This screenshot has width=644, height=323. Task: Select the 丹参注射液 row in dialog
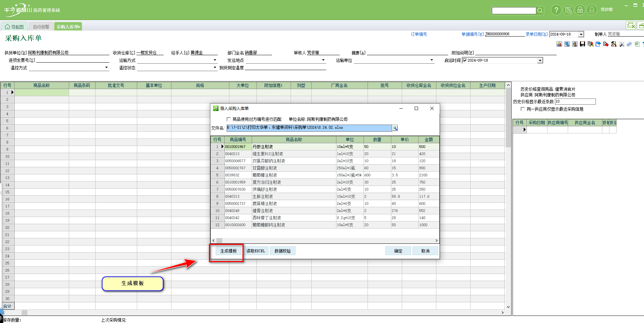[x=325, y=147]
